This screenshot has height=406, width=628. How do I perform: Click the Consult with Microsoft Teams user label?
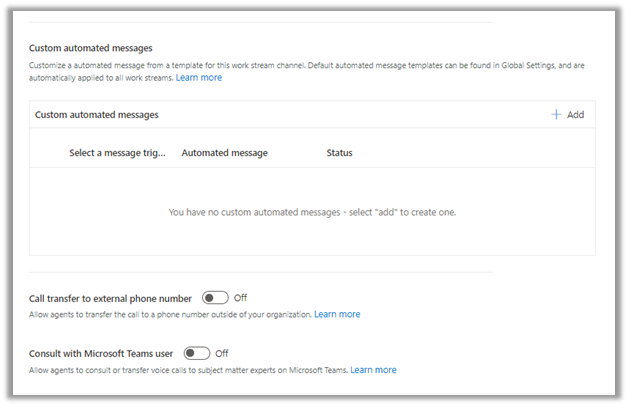[x=103, y=353]
